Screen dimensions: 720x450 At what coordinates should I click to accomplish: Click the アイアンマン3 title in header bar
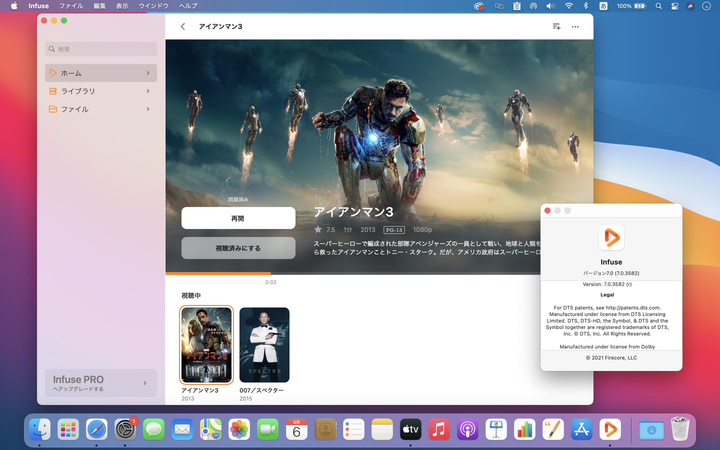(x=220, y=27)
